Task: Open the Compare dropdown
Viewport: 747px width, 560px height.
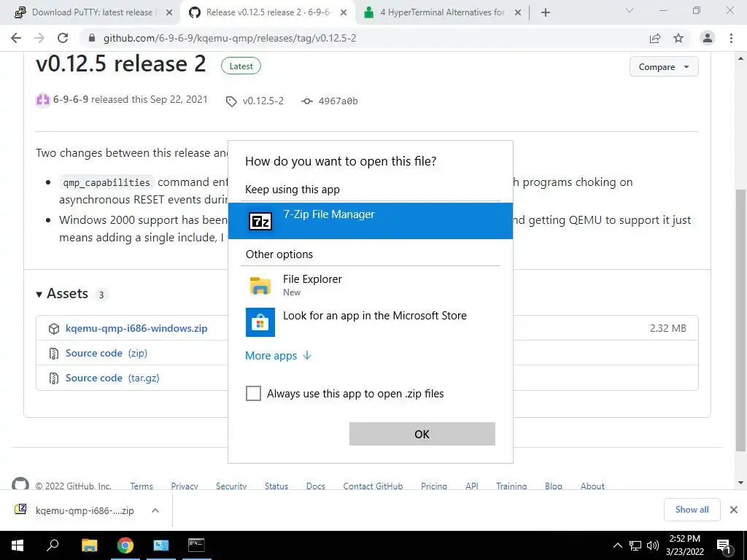Action: [x=664, y=66]
